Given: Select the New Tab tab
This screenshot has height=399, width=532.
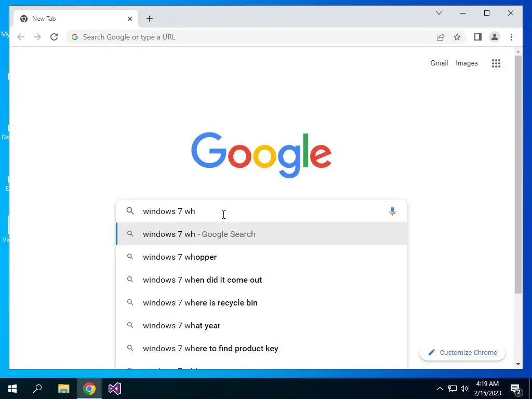Looking at the screenshot, I should (x=76, y=19).
